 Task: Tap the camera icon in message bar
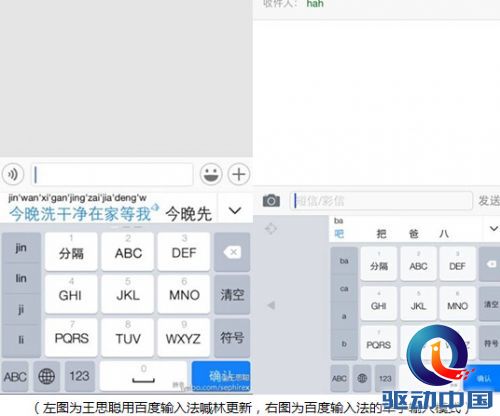point(271,201)
